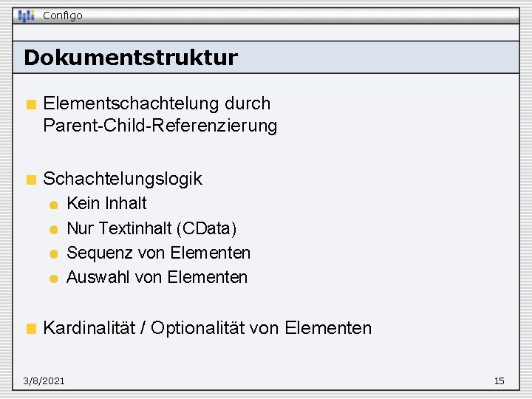
Task: Click the round bullet beside Kein Inhalt
Action: click(x=54, y=205)
